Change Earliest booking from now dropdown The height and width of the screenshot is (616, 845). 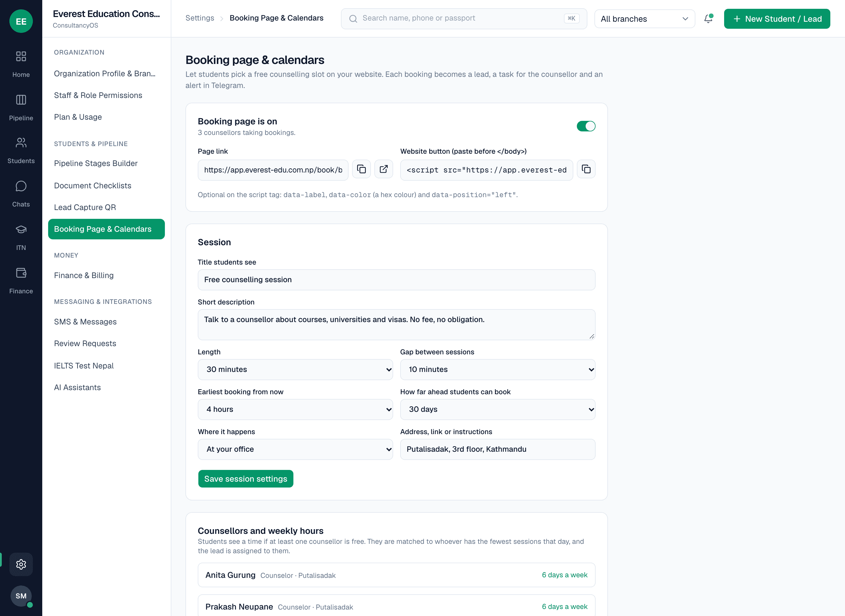295,409
